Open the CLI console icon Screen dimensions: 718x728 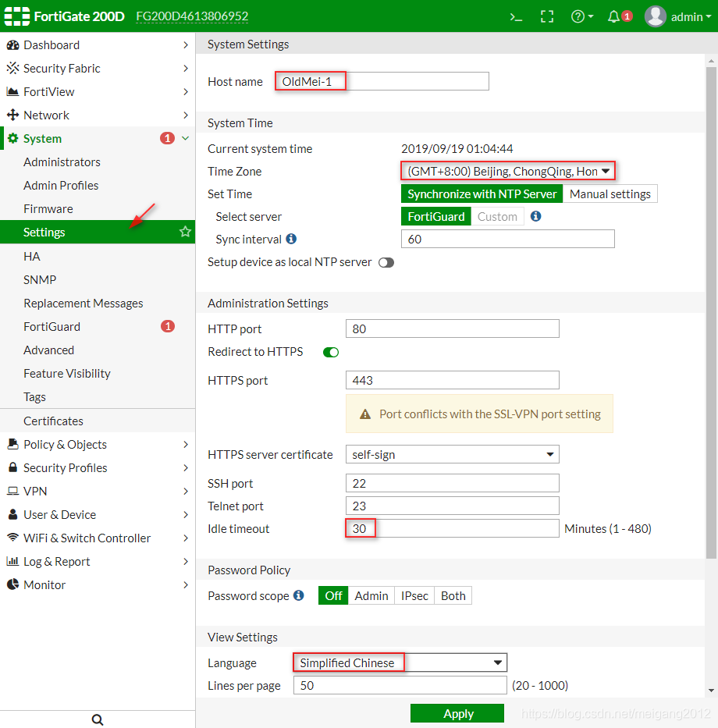516,17
